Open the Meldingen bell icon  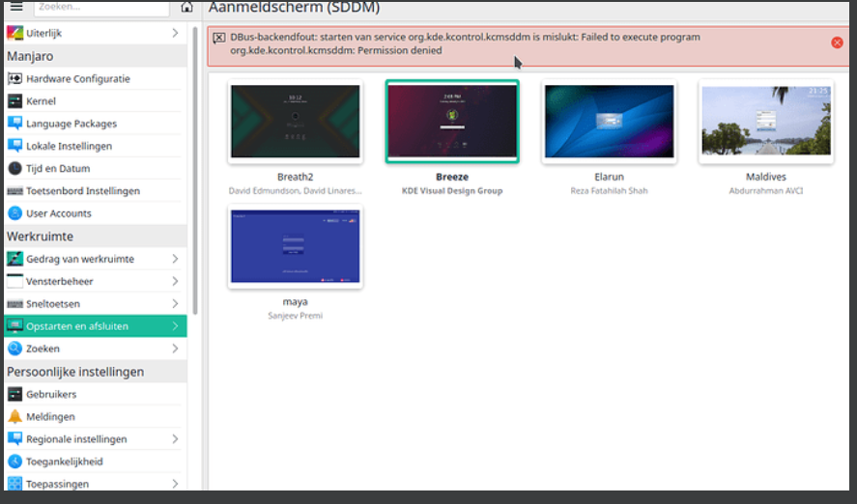click(14, 417)
